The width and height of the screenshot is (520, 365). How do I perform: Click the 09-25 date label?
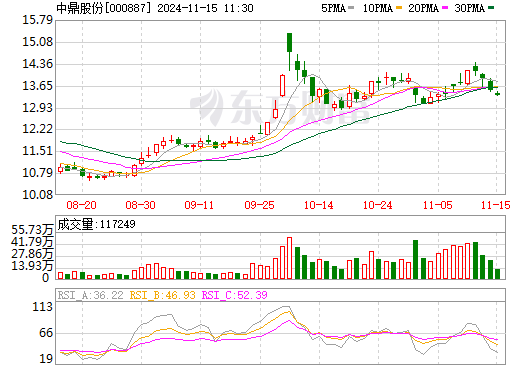point(259,205)
